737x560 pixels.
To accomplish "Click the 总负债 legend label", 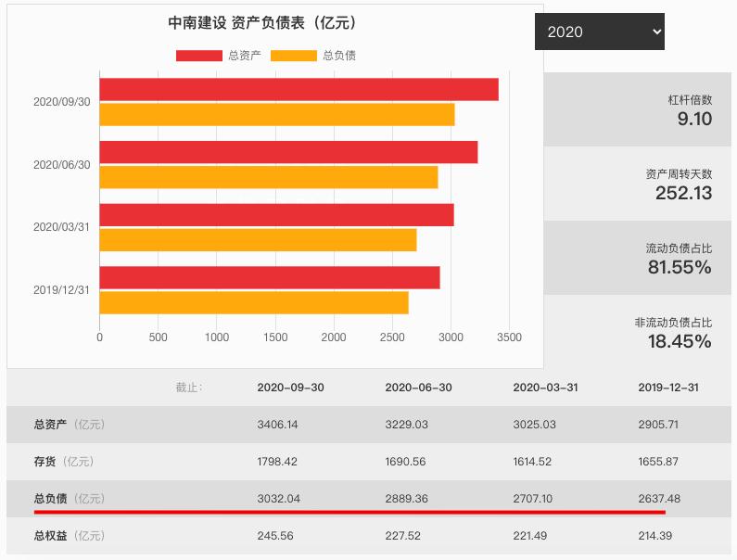I will [x=339, y=56].
